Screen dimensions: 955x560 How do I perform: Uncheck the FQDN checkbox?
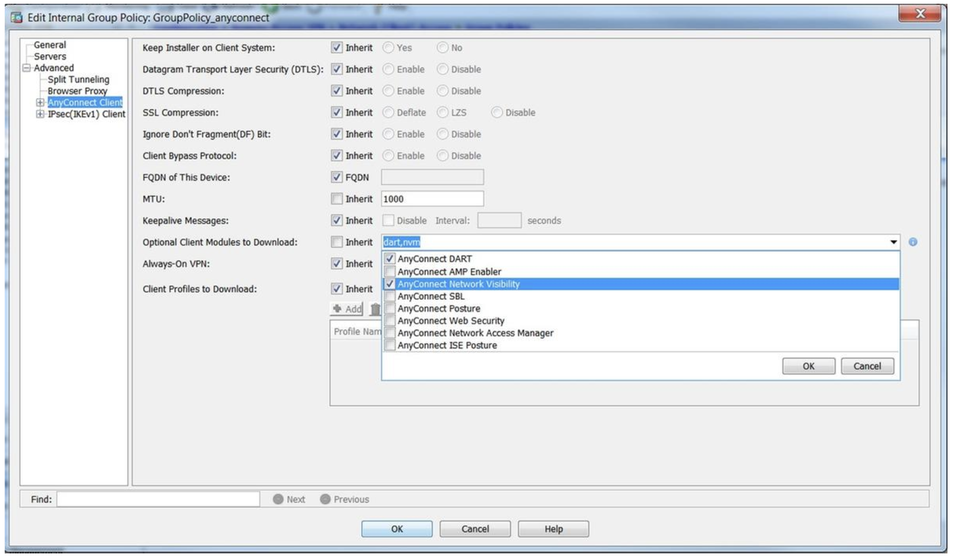pos(336,177)
